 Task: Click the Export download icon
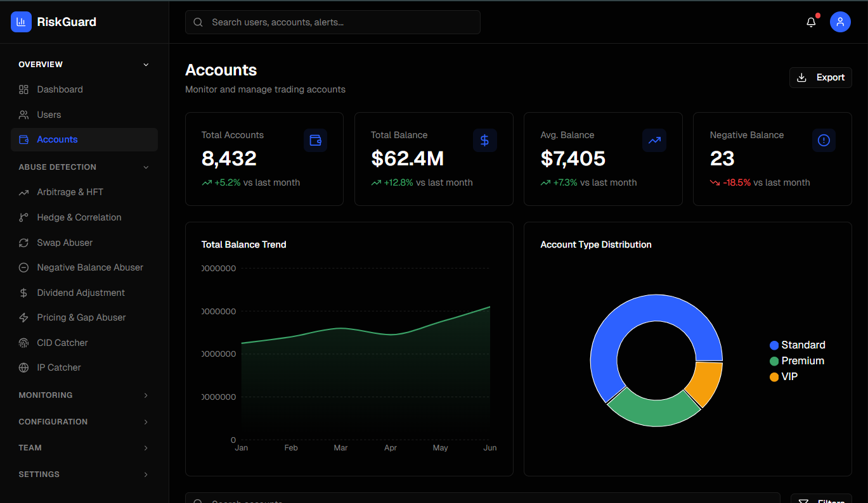coord(801,77)
